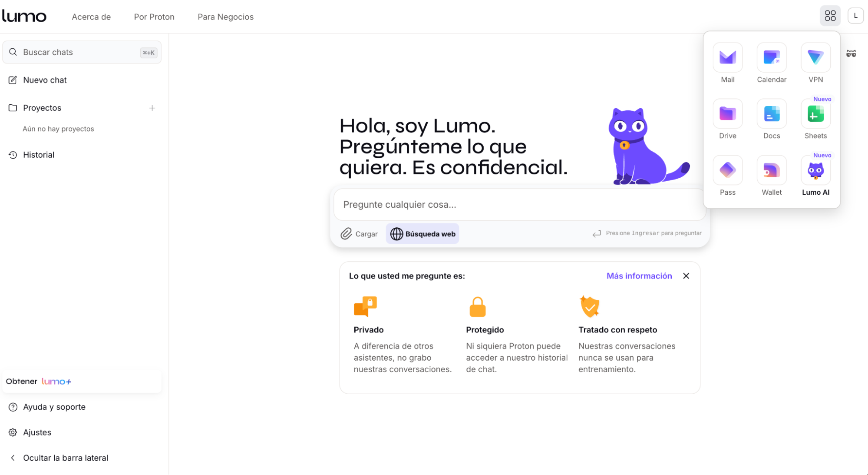
Task: Open the Para Negocios menu item
Action: click(225, 17)
